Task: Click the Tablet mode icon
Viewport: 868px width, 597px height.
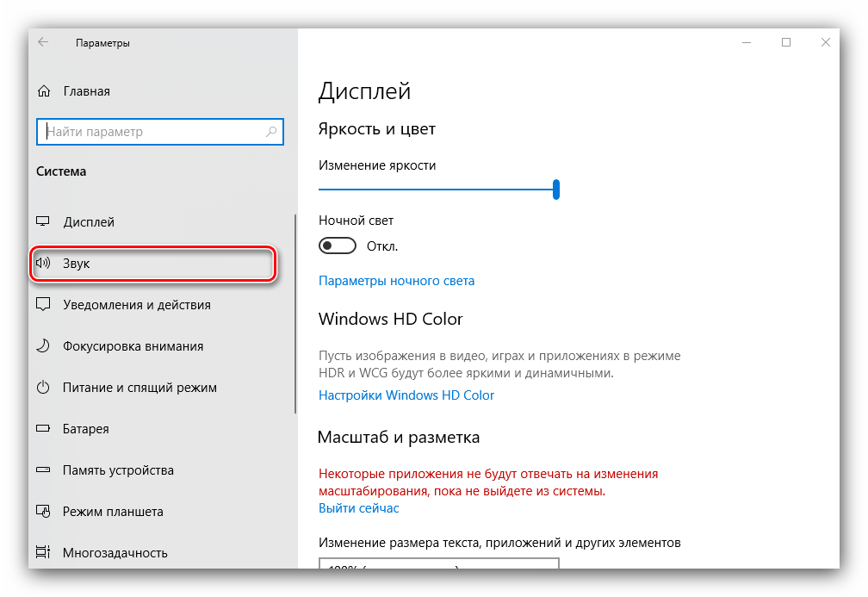Action: pos(44,512)
